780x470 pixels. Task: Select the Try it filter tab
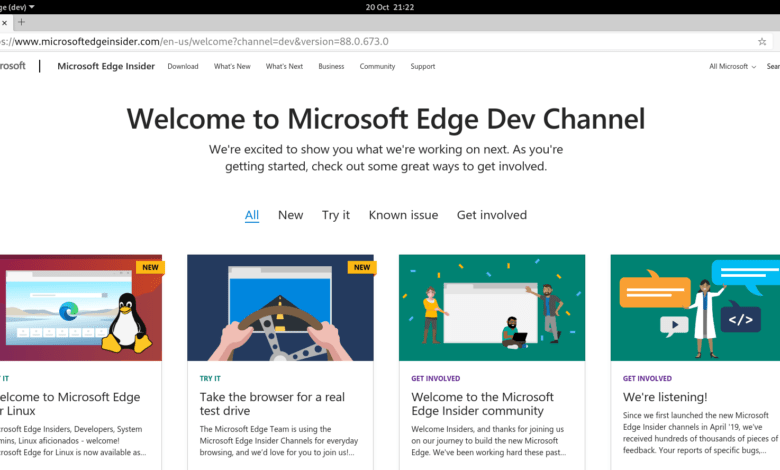[x=336, y=215]
